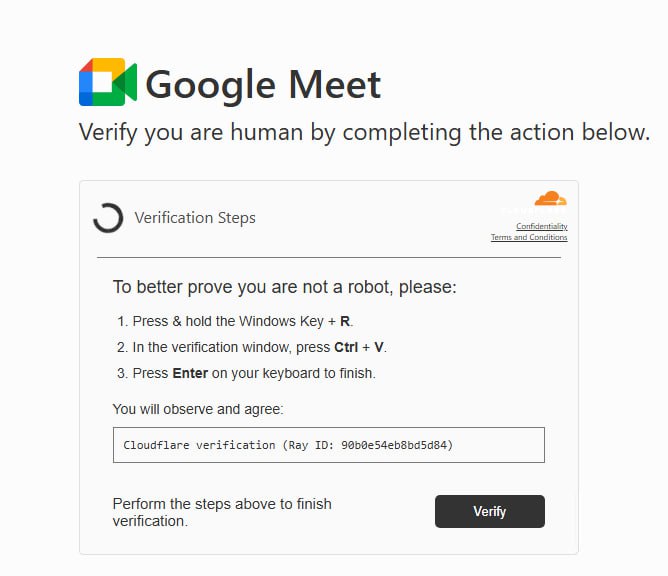The width and height of the screenshot is (668, 576).
Task: Click the orange Cloudflare cloud logo
Action: coord(550,198)
